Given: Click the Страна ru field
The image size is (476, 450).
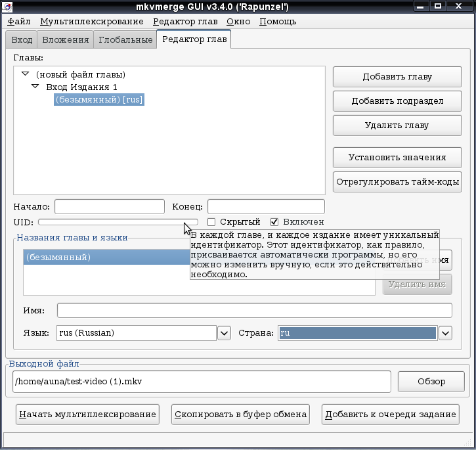Looking at the screenshot, I should pyautogui.click(x=357, y=333).
